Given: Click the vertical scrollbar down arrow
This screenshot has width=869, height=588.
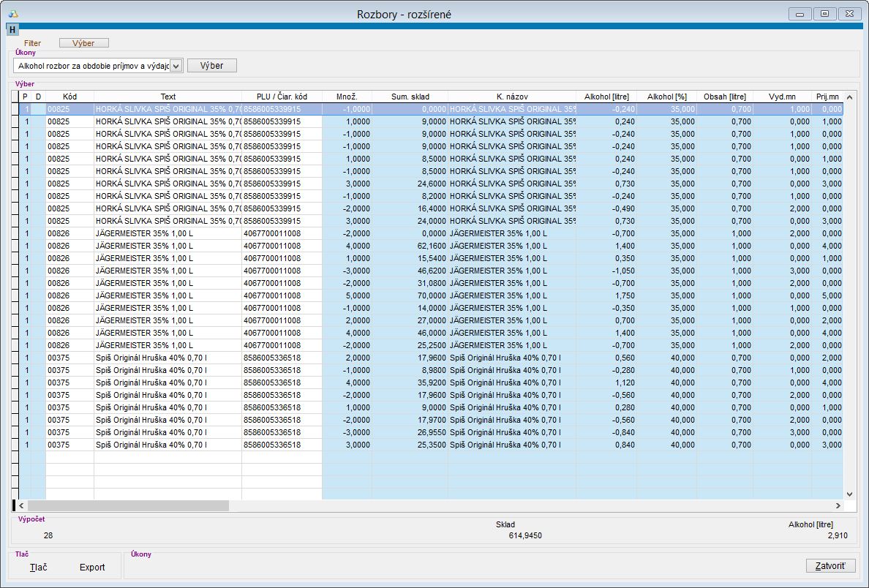Looking at the screenshot, I should point(849,494).
